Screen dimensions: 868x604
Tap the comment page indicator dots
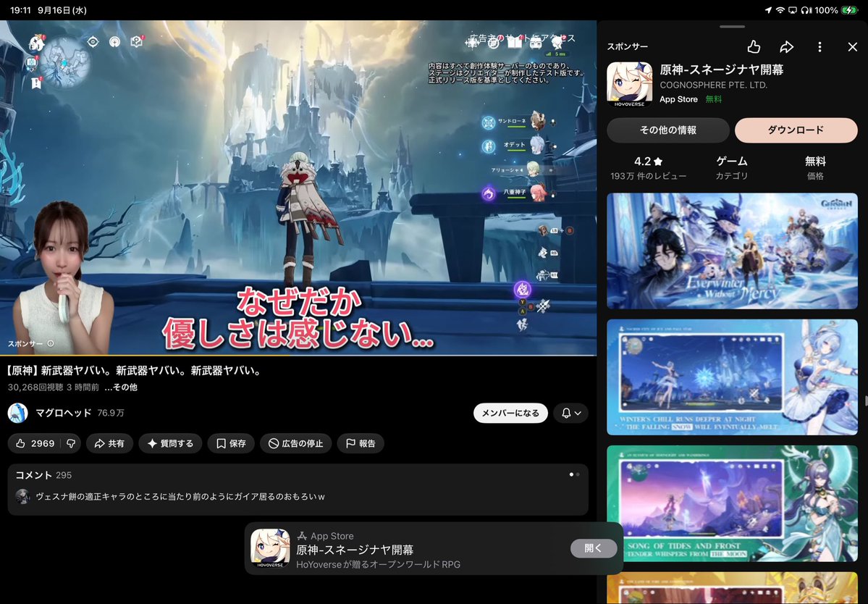pyautogui.click(x=574, y=474)
